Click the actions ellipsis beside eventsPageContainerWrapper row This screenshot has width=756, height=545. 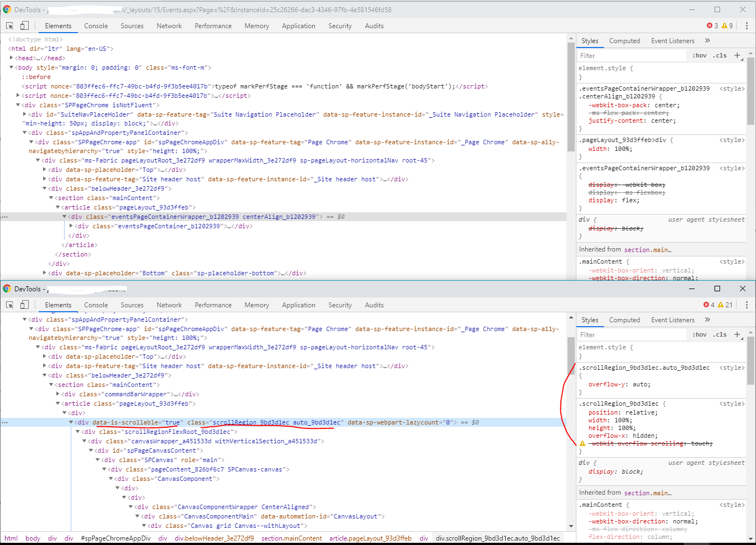click(5, 217)
